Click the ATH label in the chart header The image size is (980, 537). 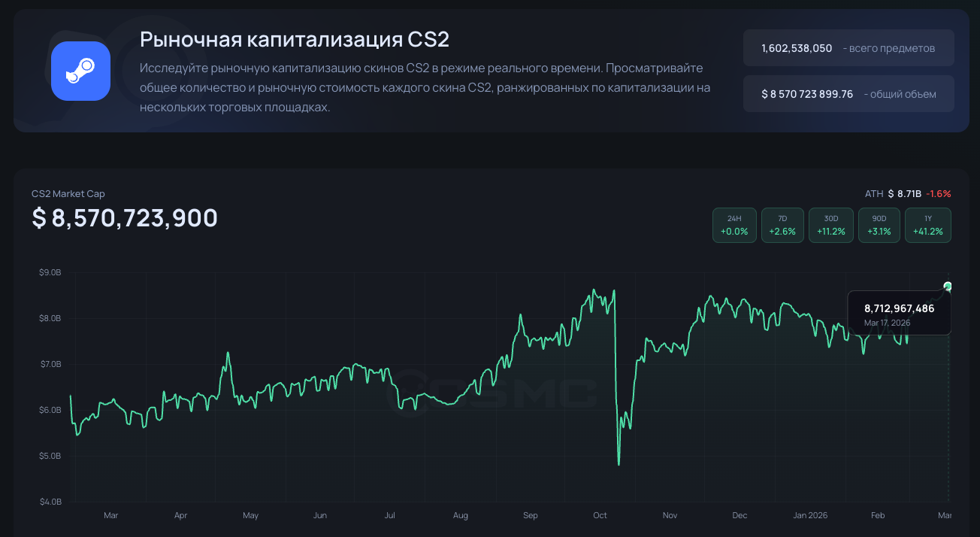pyautogui.click(x=874, y=193)
